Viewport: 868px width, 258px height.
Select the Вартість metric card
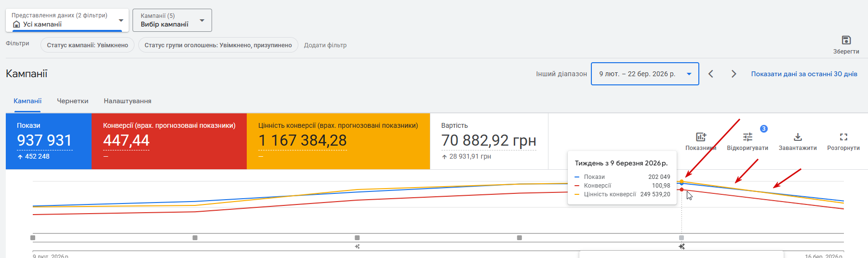pos(488,141)
